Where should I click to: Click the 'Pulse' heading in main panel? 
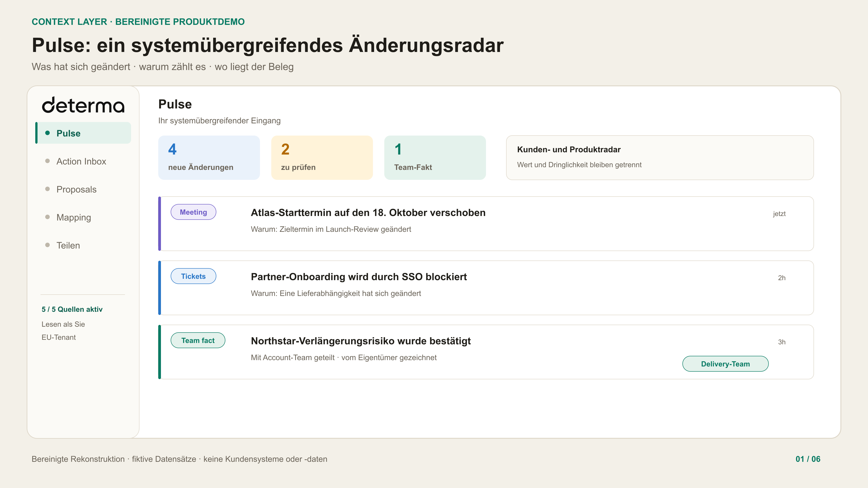pos(175,104)
